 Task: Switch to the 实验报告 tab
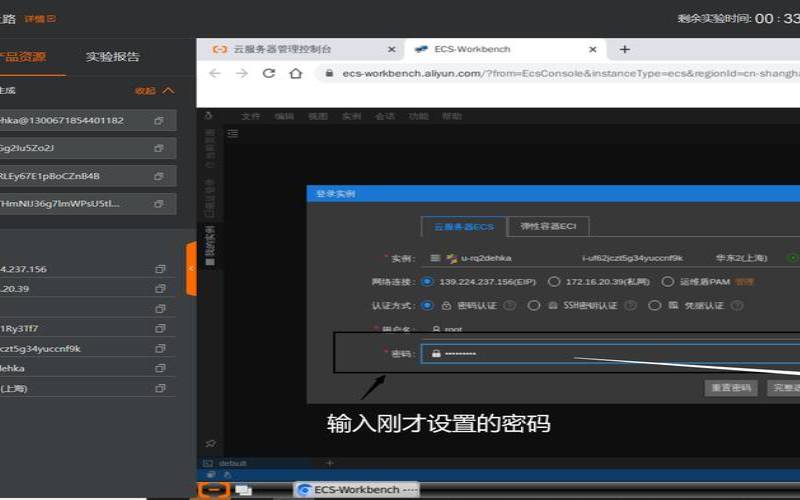[112, 57]
